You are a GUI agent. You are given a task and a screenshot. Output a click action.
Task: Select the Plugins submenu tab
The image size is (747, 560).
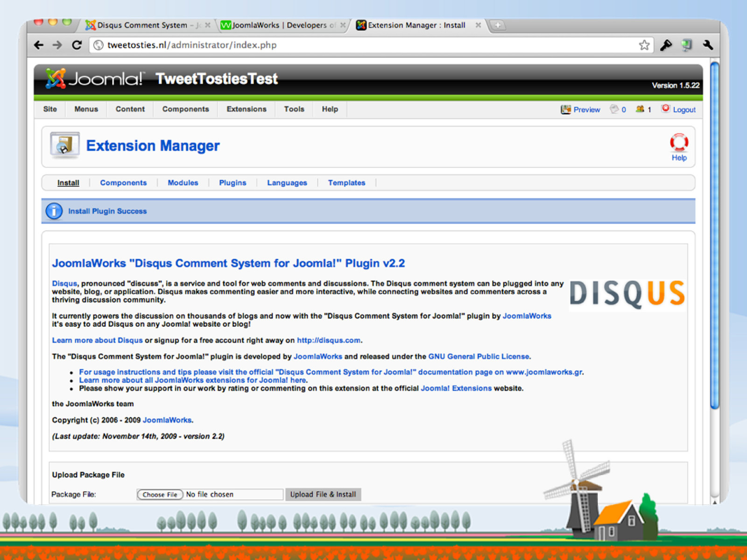pyautogui.click(x=233, y=183)
